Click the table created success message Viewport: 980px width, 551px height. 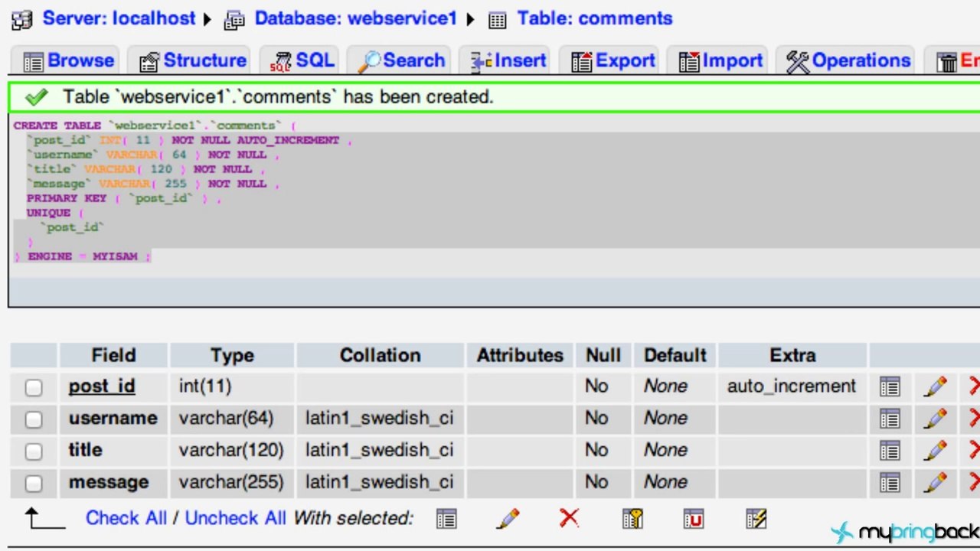click(278, 97)
